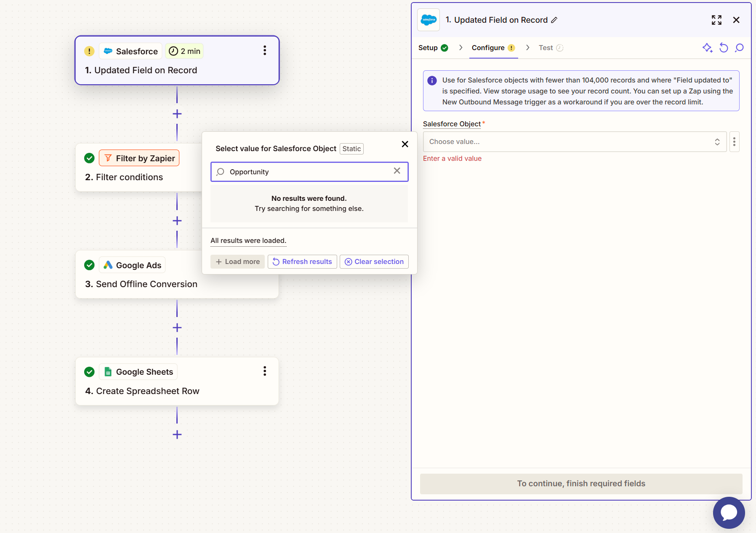Image resolution: width=756 pixels, height=533 pixels.
Task: Click green check on Google Sheets step
Action: [x=89, y=372]
